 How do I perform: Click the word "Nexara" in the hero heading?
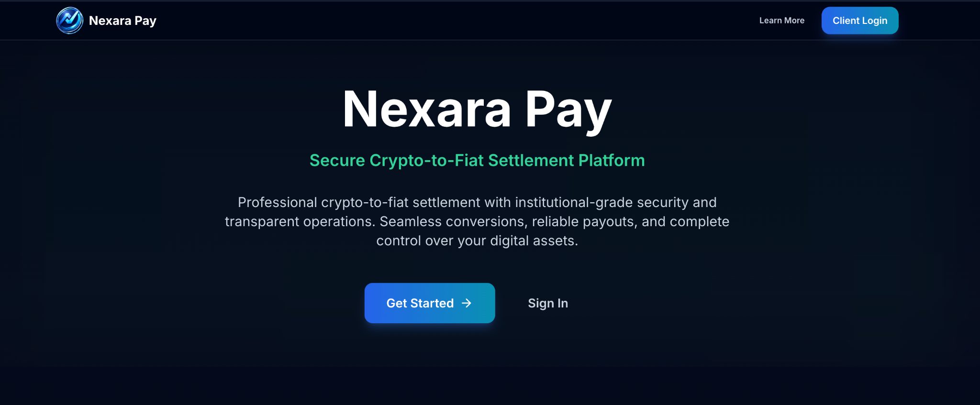click(427, 109)
